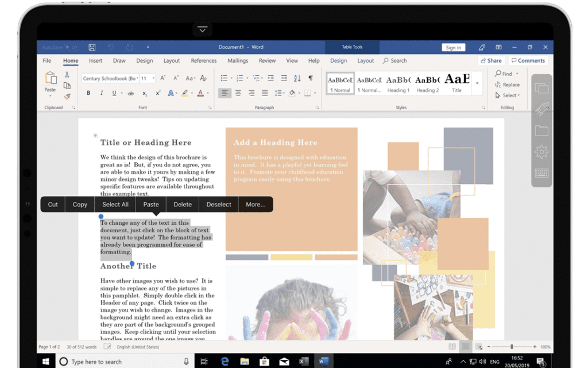Click the Format Painter brush icon
588x368 pixels.
coord(67,97)
